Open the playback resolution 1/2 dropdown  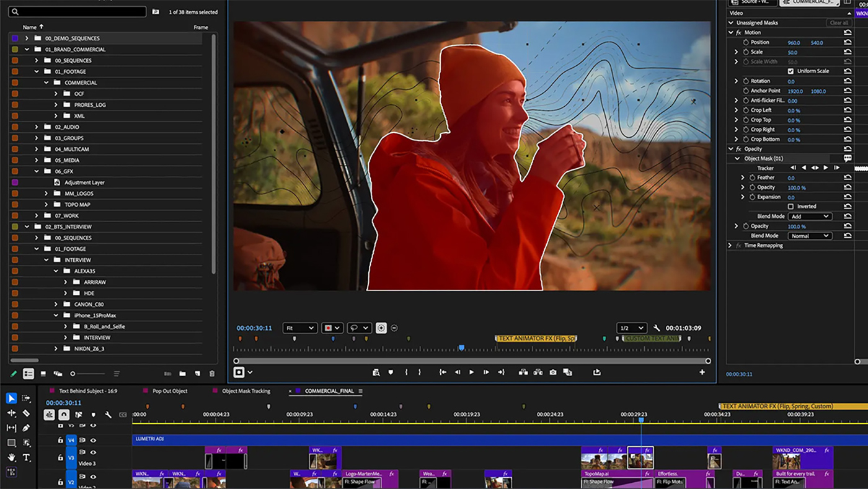631,328
